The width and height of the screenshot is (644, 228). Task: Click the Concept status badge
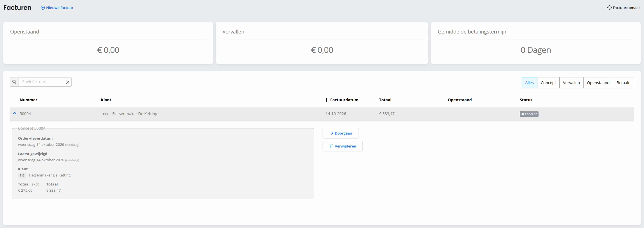point(529,114)
